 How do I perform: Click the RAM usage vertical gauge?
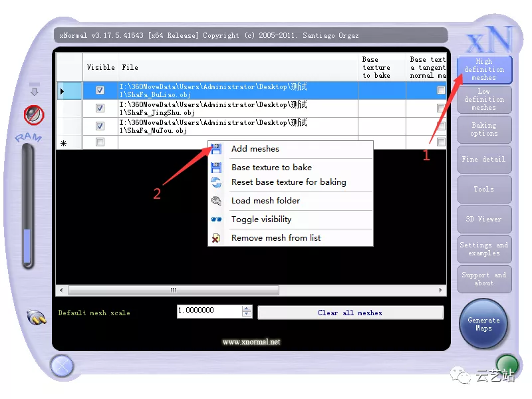click(27, 206)
